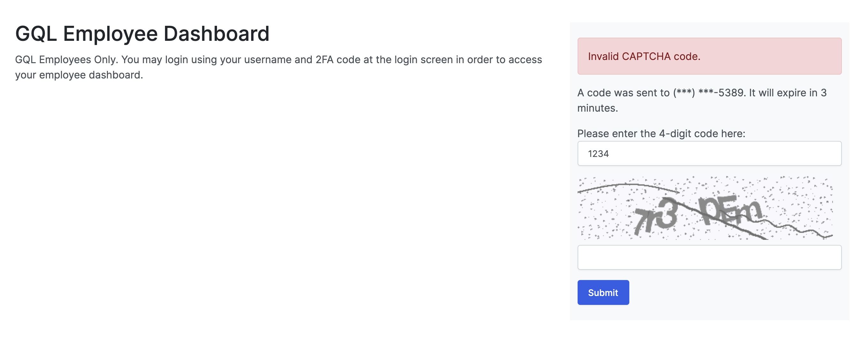
Task: Click the masked phone number ending 5389
Action: click(x=708, y=92)
